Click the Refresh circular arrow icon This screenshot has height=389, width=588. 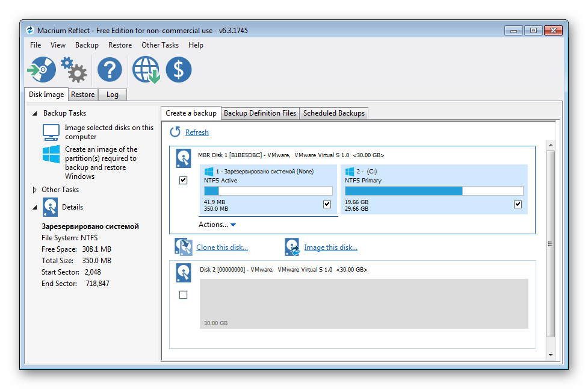pos(175,132)
